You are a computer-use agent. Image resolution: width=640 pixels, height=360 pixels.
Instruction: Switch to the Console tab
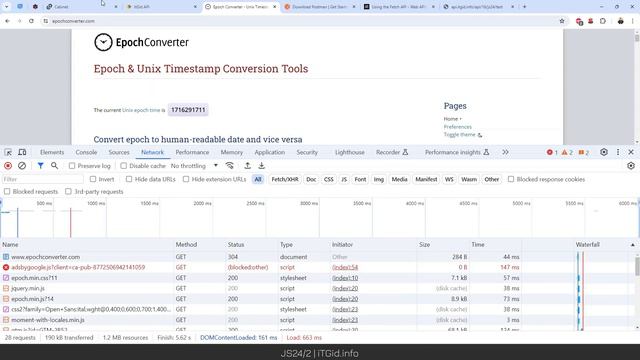(x=86, y=152)
